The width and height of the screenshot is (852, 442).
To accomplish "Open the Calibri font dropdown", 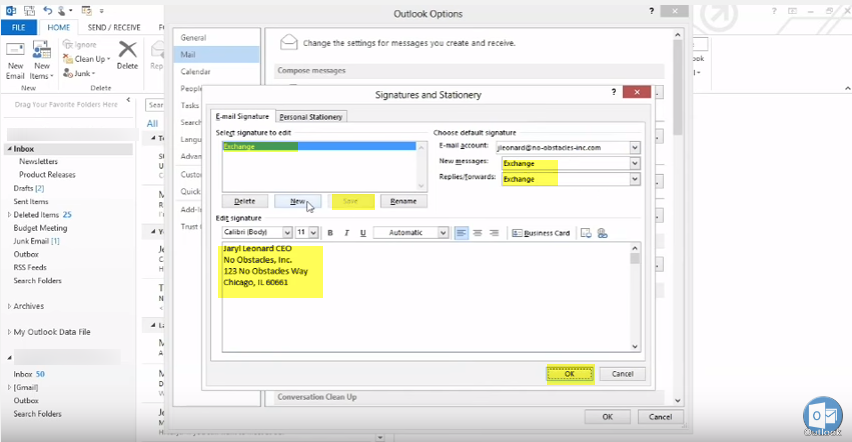I will pyautogui.click(x=287, y=232).
